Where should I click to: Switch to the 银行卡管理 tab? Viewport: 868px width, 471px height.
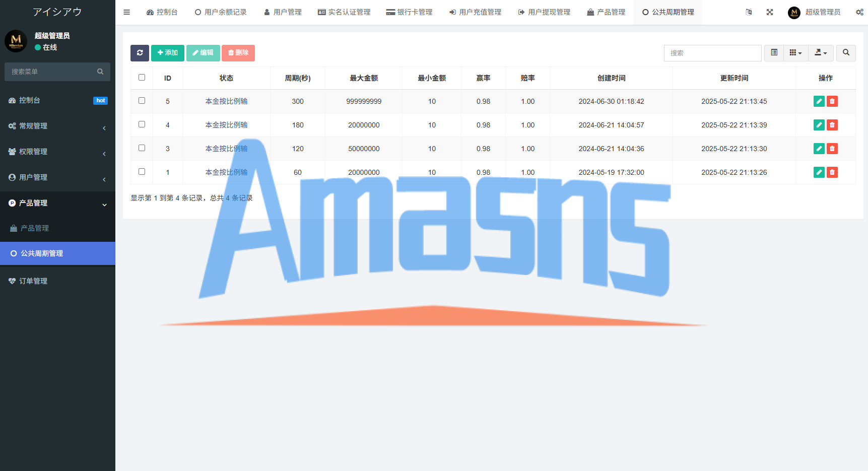(409, 12)
